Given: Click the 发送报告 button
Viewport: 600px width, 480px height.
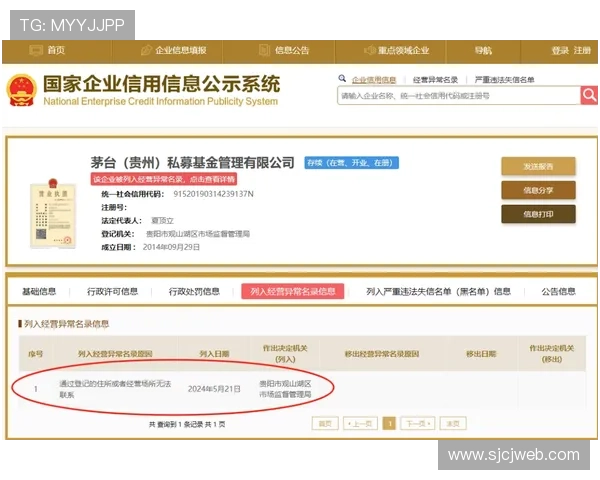Looking at the screenshot, I should pyautogui.click(x=538, y=167).
